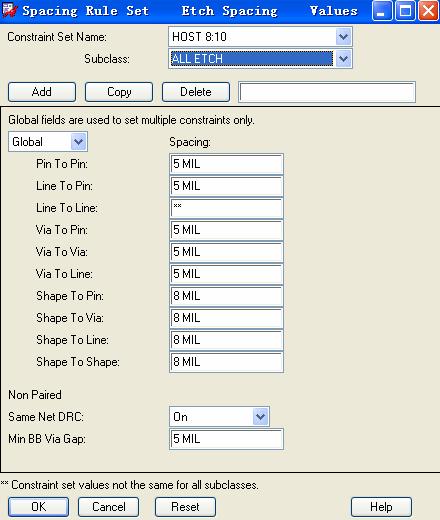Select the Line To Line spacing field
The width and height of the screenshot is (440, 520).
point(226,208)
